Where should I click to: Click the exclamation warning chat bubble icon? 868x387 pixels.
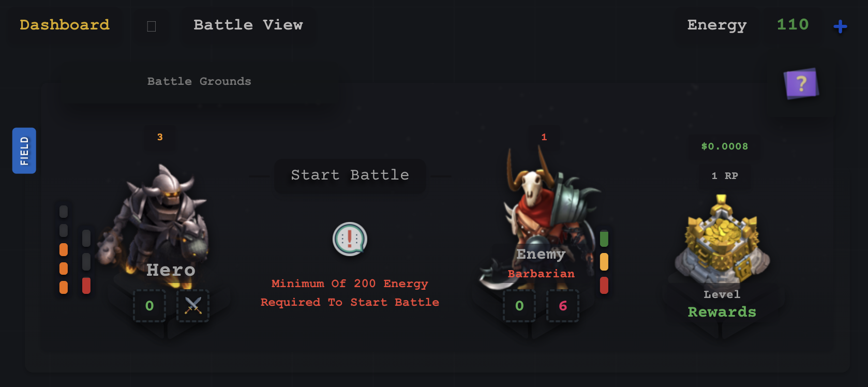tap(350, 239)
